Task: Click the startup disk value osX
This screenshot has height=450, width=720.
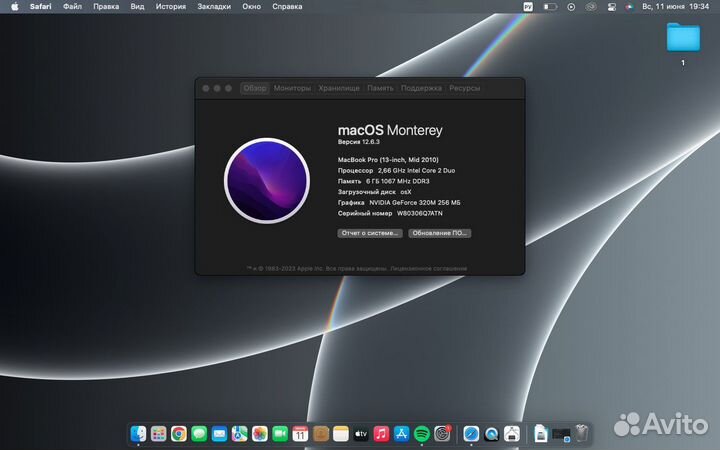Action: [x=406, y=192]
